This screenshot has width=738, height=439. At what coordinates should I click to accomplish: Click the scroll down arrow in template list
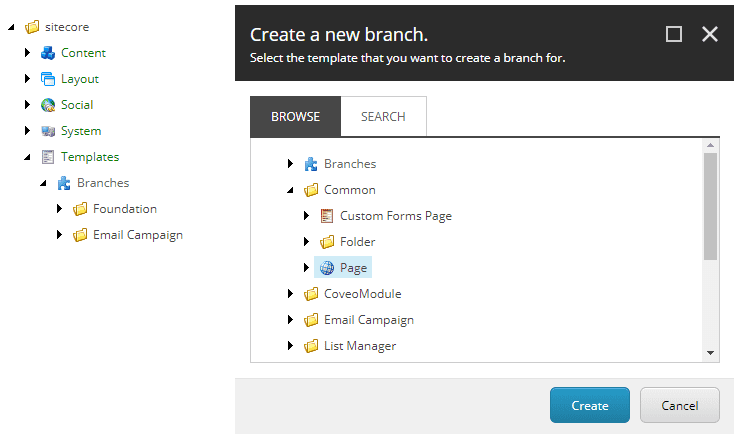tap(710, 352)
